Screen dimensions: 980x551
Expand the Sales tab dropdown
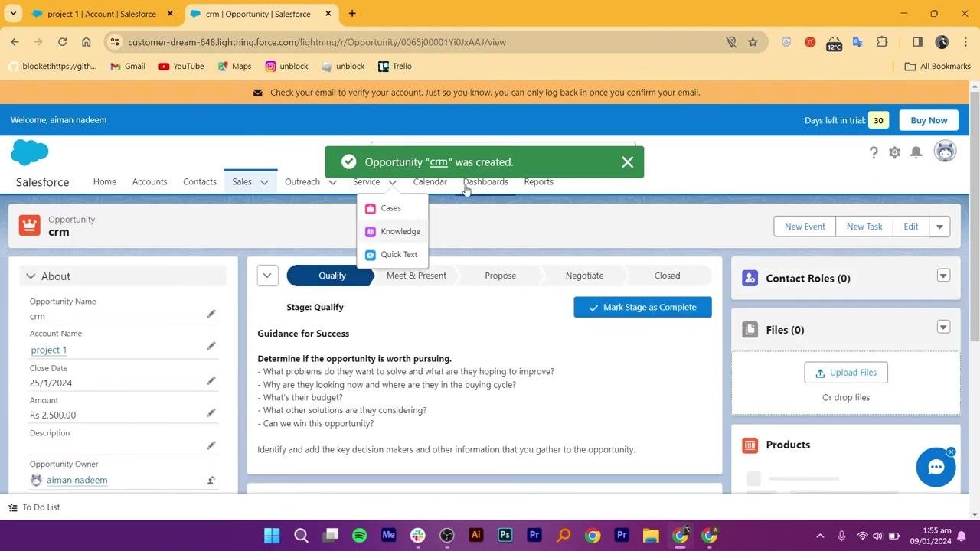(x=264, y=182)
